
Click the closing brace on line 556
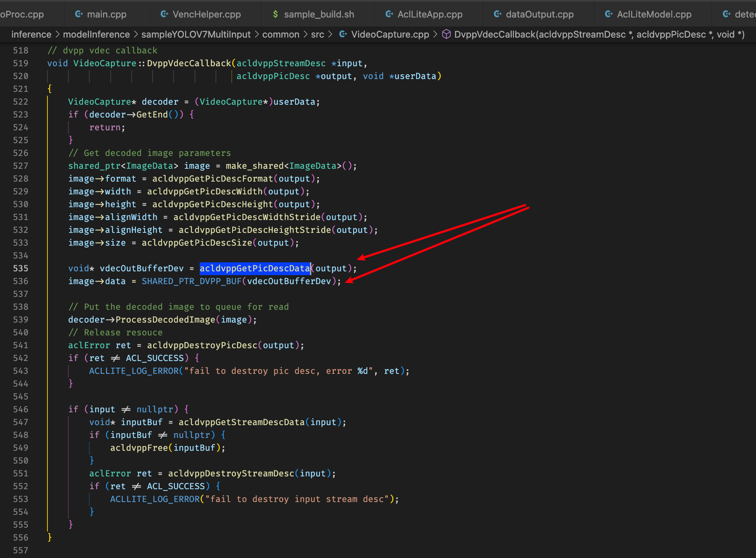(50, 537)
